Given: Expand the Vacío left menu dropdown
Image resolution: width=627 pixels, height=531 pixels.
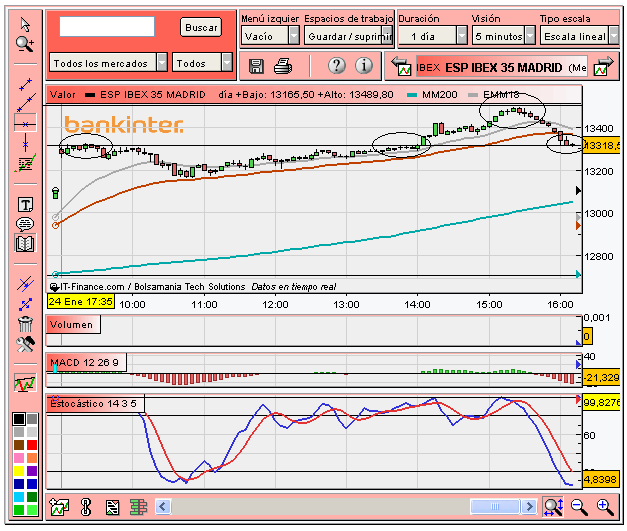Looking at the screenshot, I should click(x=270, y=36).
